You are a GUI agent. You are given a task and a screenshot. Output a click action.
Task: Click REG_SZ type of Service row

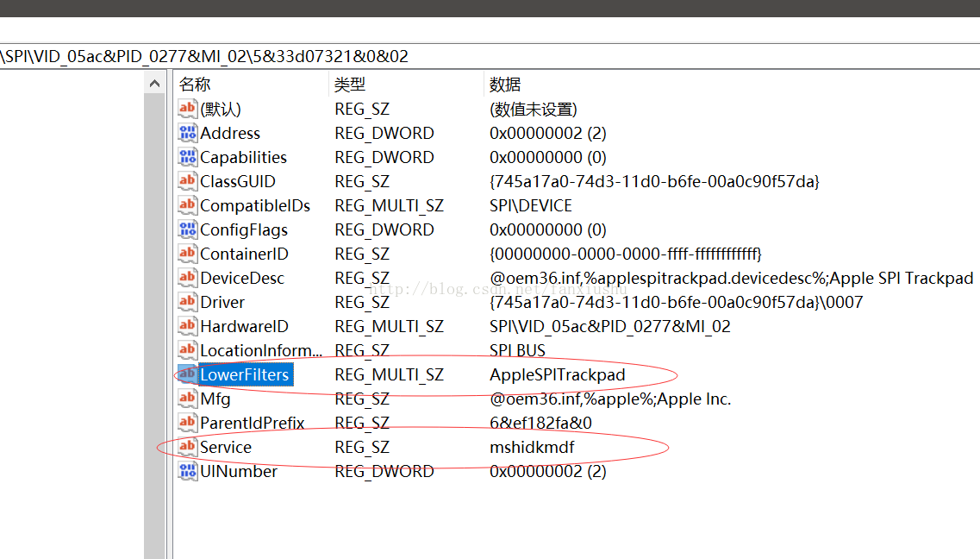click(362, 448)
